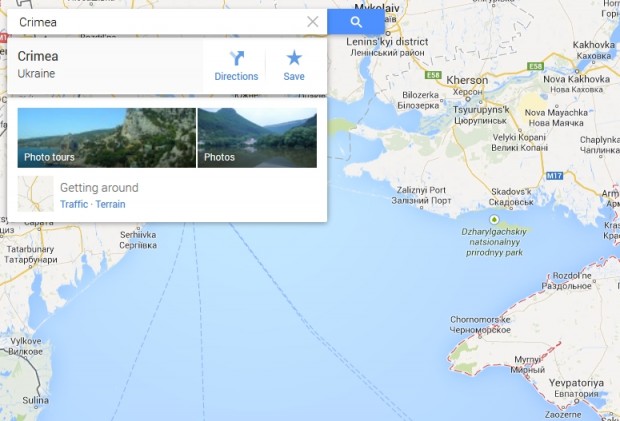Click the blue magnifier search button
Viewport: 620px width, 421px height.
[x=356, y=22]
